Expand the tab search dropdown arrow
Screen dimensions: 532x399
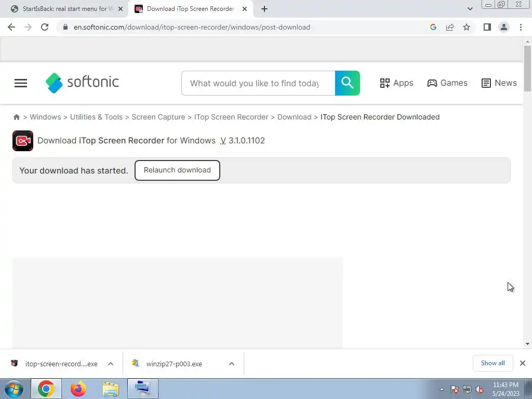pos(470,9)
